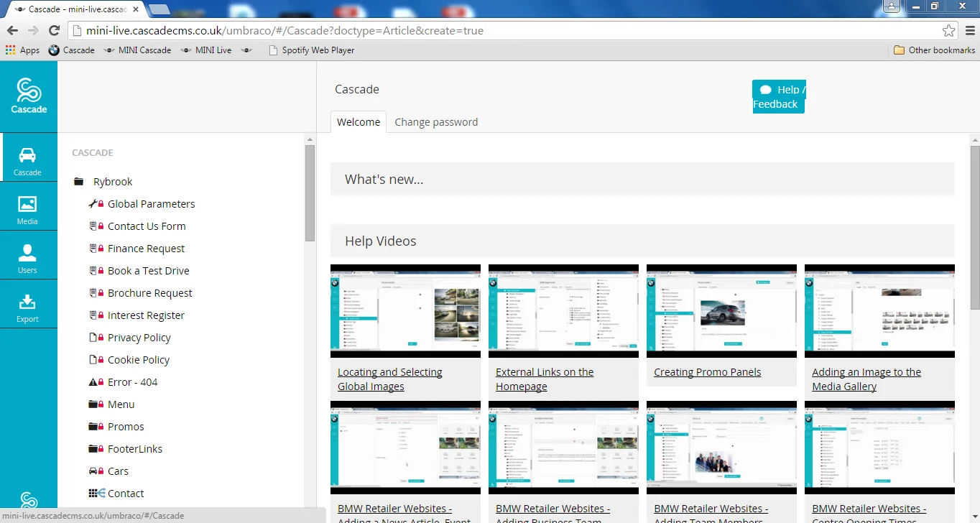Viewport: 980px width, 523px height.
Task: Open the Cascade section in sidebar
Action: (x=27, y=157)
